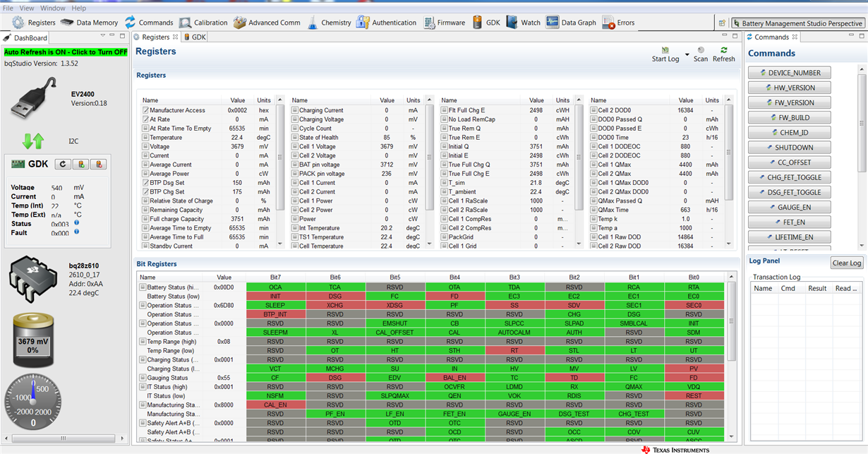Click the green Refresh icon in the Registers header
Screen dimensions: 868x454
[x=724, y=50]
